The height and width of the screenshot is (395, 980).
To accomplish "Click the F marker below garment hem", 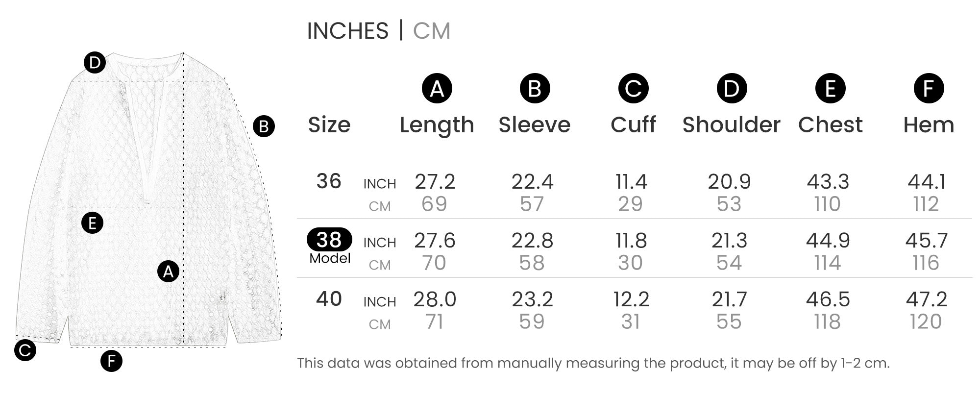I will (x=111, y=362).
